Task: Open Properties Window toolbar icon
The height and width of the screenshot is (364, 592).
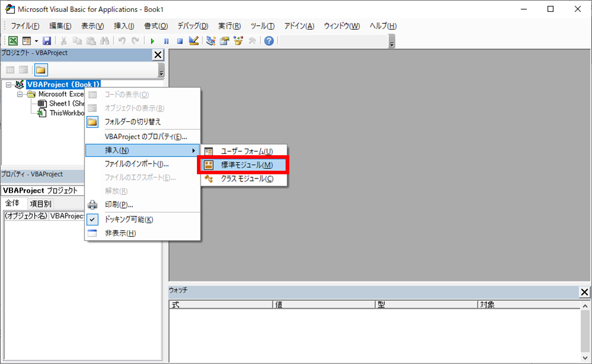Action: [225, 41]
